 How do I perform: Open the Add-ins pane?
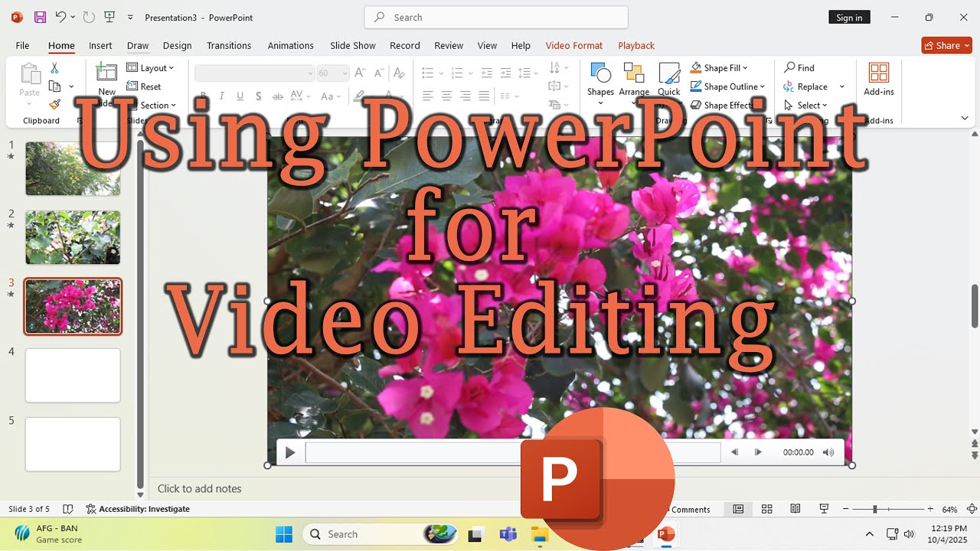coord(878,79)
